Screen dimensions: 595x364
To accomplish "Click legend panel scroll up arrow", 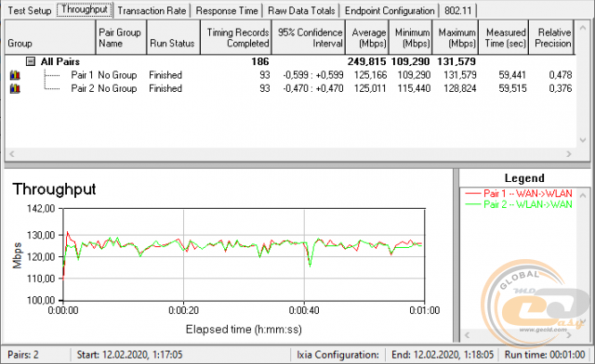I will (x=583, y=195).
